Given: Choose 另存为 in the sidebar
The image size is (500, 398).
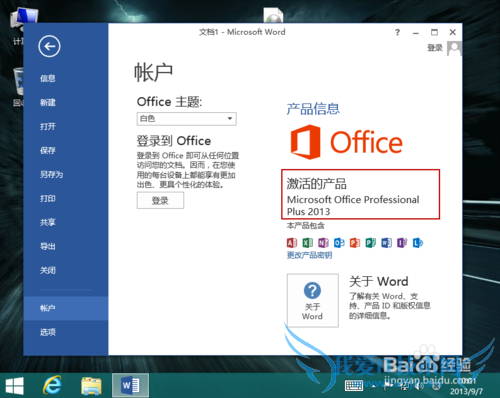Looking at the screenshot, I should [x=51, y=174].
